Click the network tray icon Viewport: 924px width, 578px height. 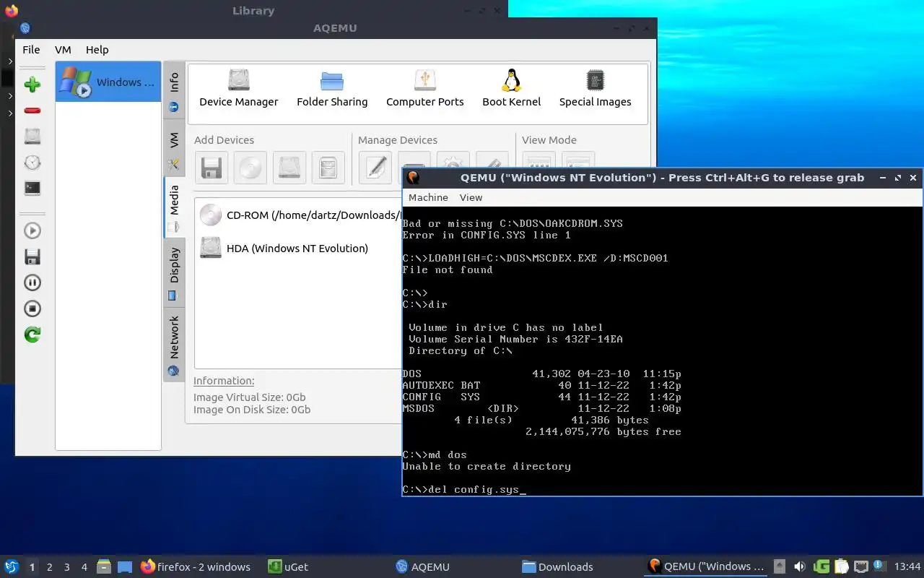(x=860, y=566)
